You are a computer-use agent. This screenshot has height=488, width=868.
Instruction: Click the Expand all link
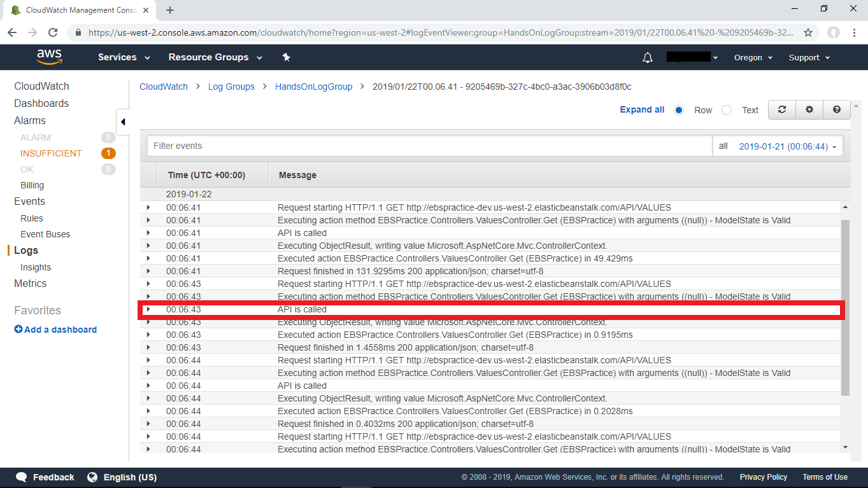tap(642, 109)
